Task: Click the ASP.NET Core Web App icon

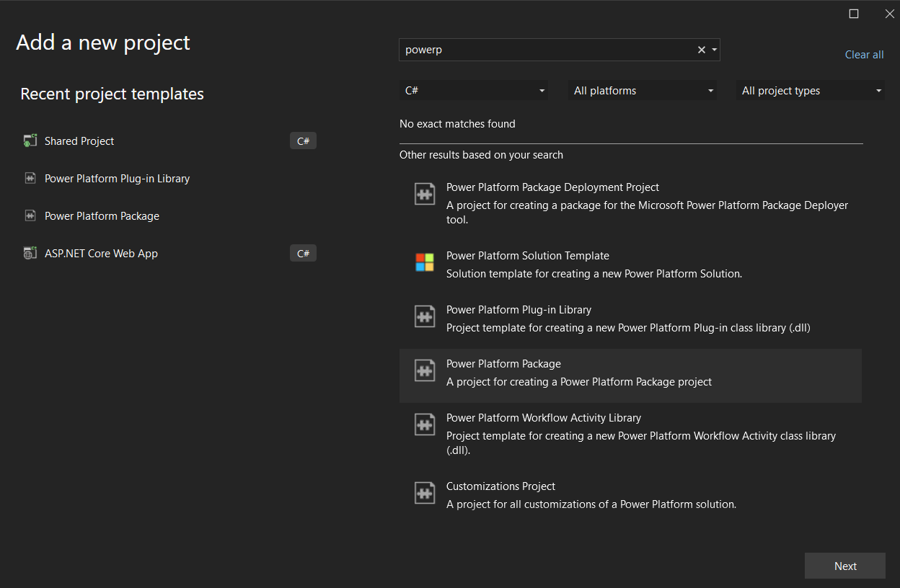Action: [x=30, y=254]
